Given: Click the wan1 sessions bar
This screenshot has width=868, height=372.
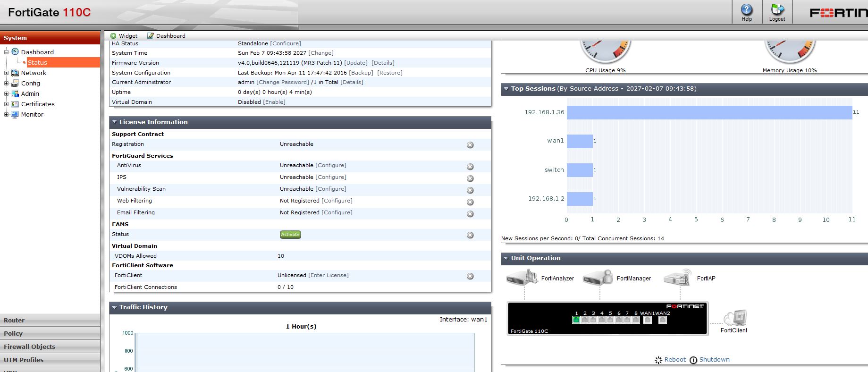Looking at the screenshot, I should [580, 141].
